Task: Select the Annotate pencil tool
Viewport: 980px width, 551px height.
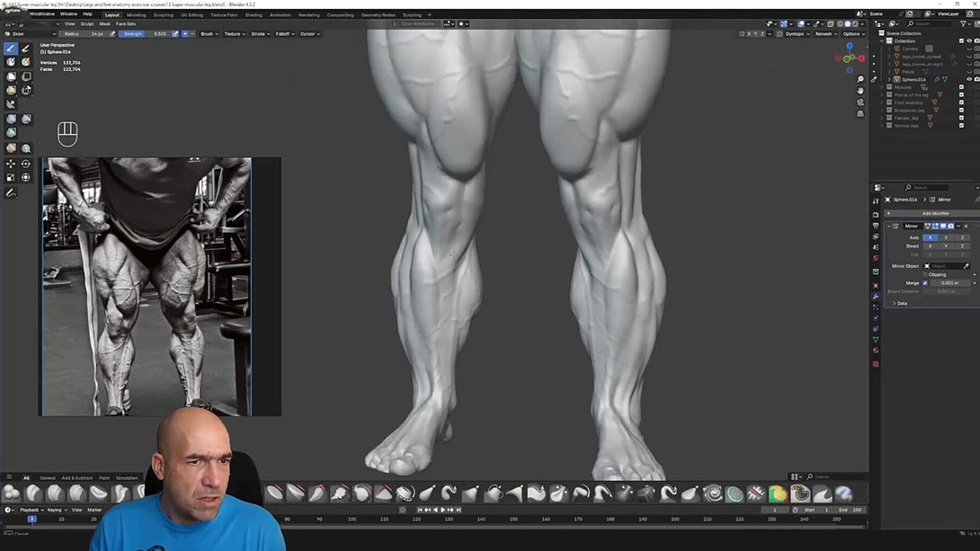Action: pyautogui.click(x=11, y=193)
